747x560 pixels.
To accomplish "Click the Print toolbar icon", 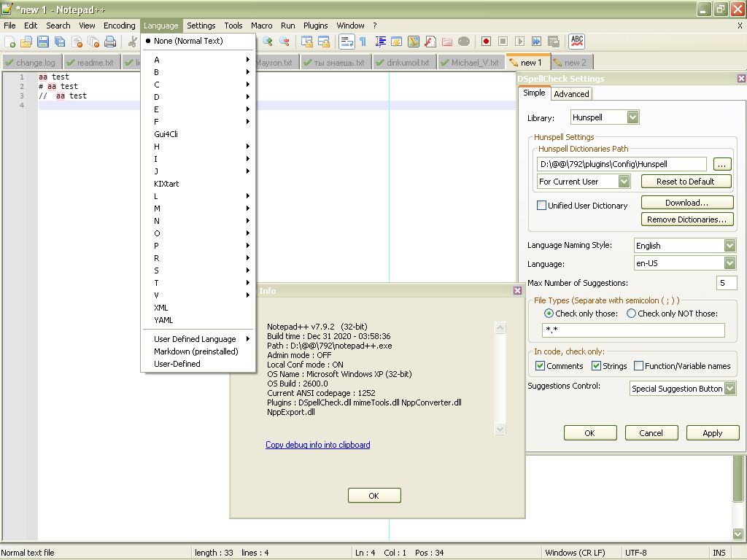I will [110, 42].
